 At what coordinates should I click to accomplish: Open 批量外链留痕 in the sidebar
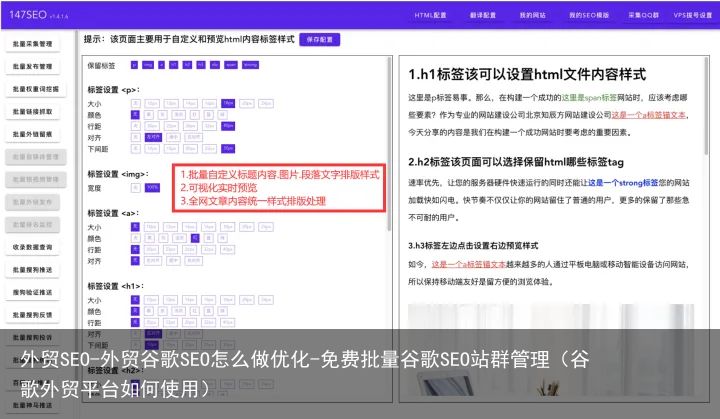click(32, 134)
